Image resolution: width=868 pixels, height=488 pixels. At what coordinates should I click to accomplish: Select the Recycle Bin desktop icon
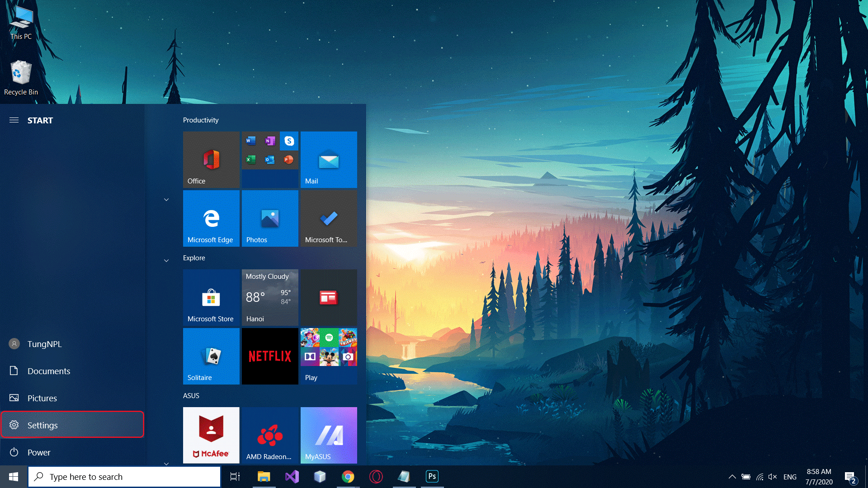click(x=21, y=78)
